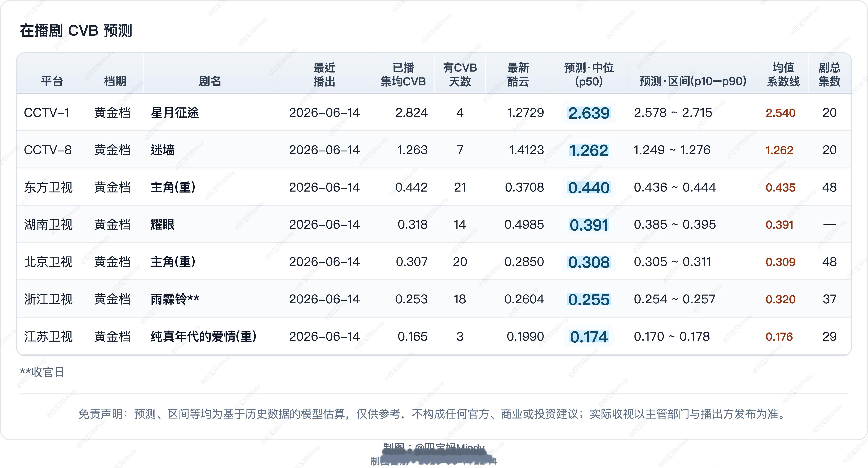Click the 最近播出 column header
The height and width of the screenshot is (468, 868).
pyautogui.click(x=324, y=74)
